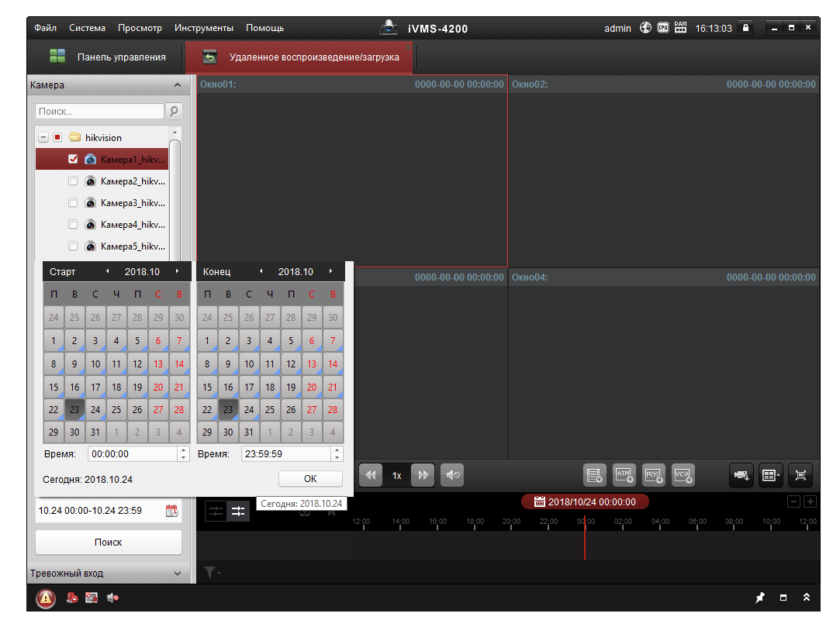
Task: Click the full screen icon
Action: (800, 475)
